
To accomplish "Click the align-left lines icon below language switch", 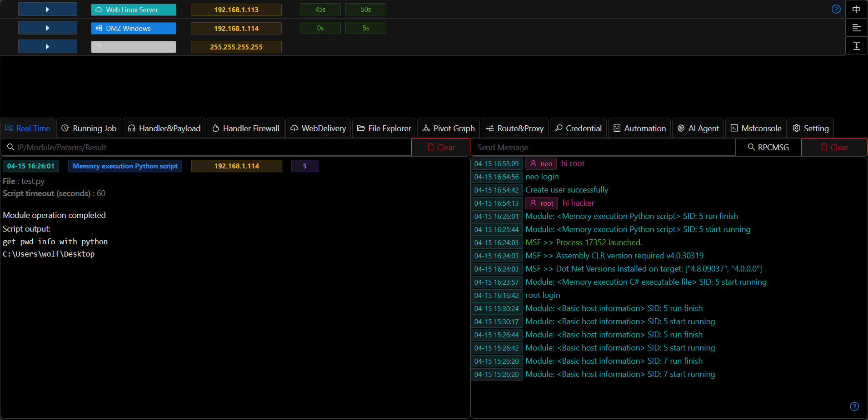I will tap(856, 28).
